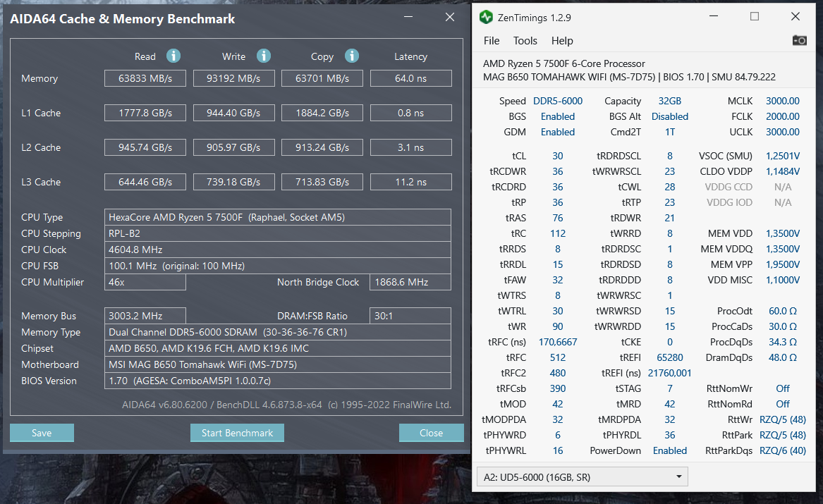The width and height of the screenshot is (823, 504).
Task: Select the Memory Read value 63833 MB/s
Action: (x=145, y=78)
